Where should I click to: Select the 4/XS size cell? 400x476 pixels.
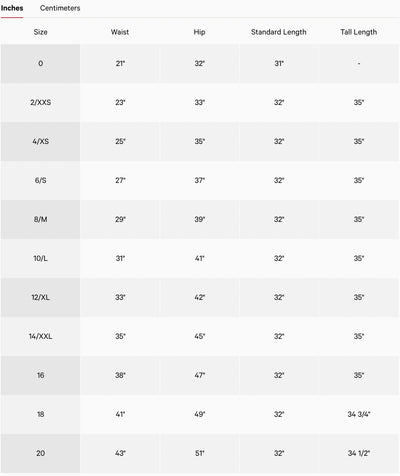(x=40, y=141)
